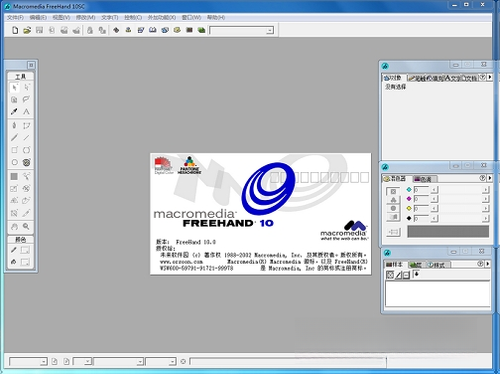
Task: Select RGB mode button in mixer
Action: pyautogui.click(x=393, y=200)
